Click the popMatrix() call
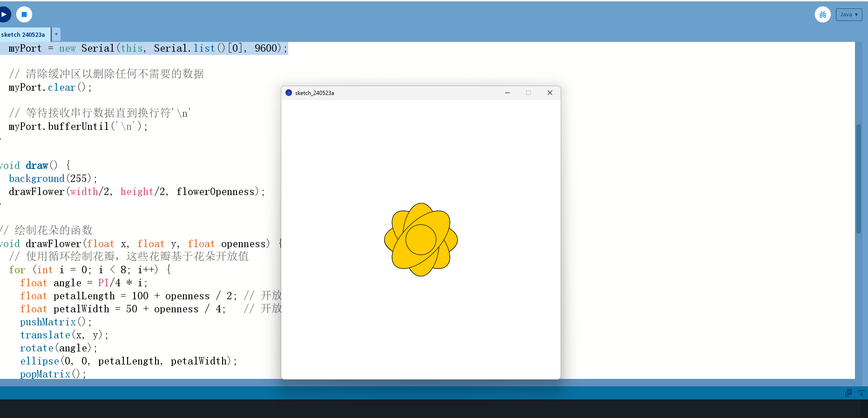The image size is (868, 418). 53,374
